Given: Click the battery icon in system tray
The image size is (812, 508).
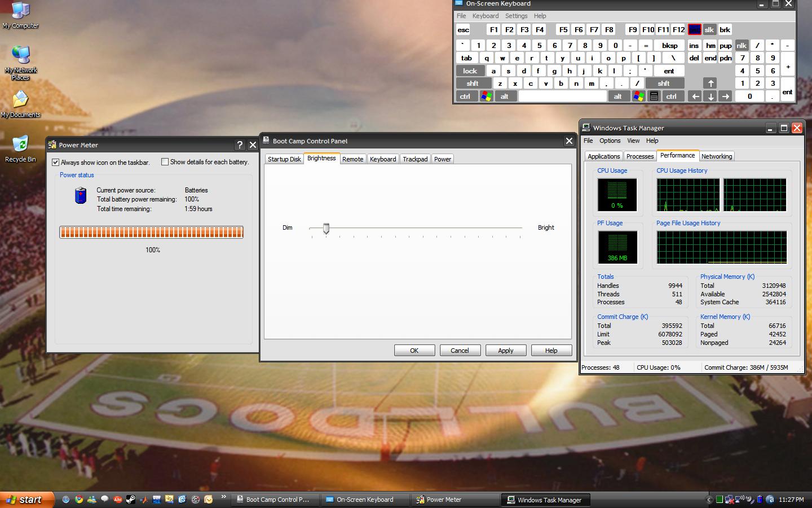Looking at the screenshot, I should (x=760, y=500).
